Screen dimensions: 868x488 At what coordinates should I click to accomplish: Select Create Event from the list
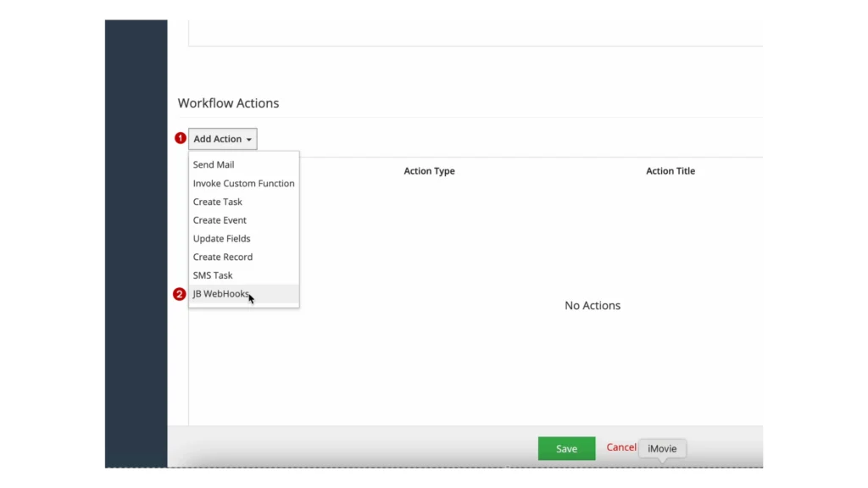[x=220, y=220]
